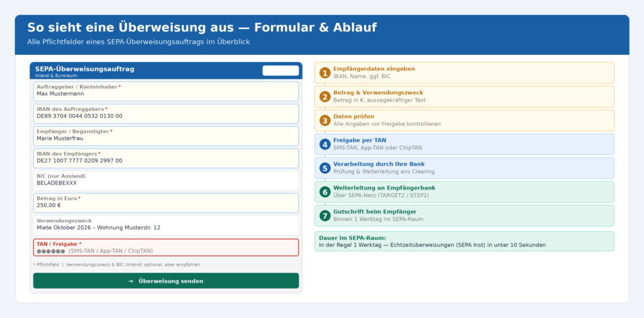Click the TAN / Freigabe field
The height and width of the screenshot is (318, 644).
[x=166, y=247]
